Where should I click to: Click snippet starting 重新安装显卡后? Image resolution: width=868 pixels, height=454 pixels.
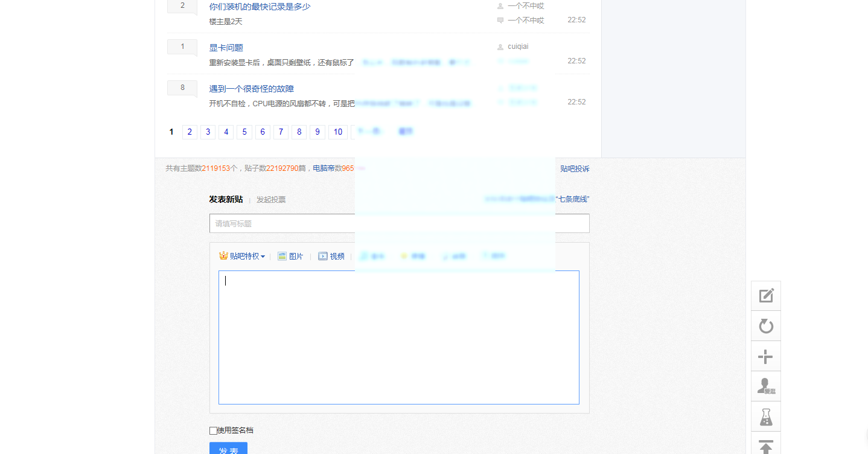pyautogui.click(x=281, y=63)
